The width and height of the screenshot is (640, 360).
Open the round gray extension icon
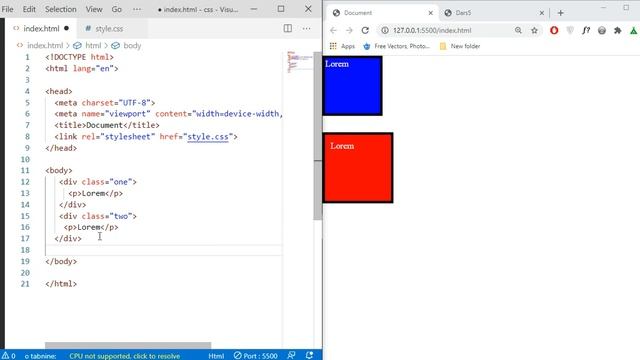[x=602, y=30]
